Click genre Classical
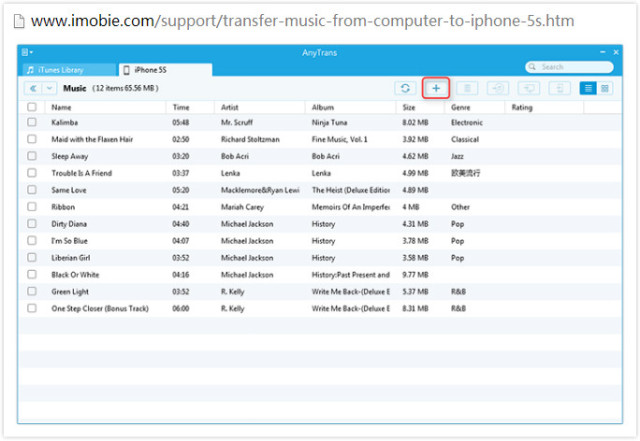The width and height of the screenshot is (640, 441). pyautogui.click(x=465, y=139)
